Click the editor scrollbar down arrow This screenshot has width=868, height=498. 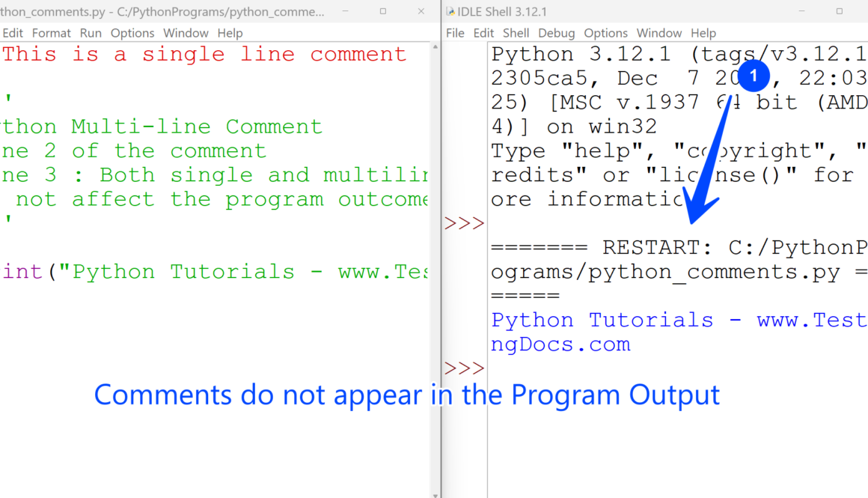tap(435, 494)
